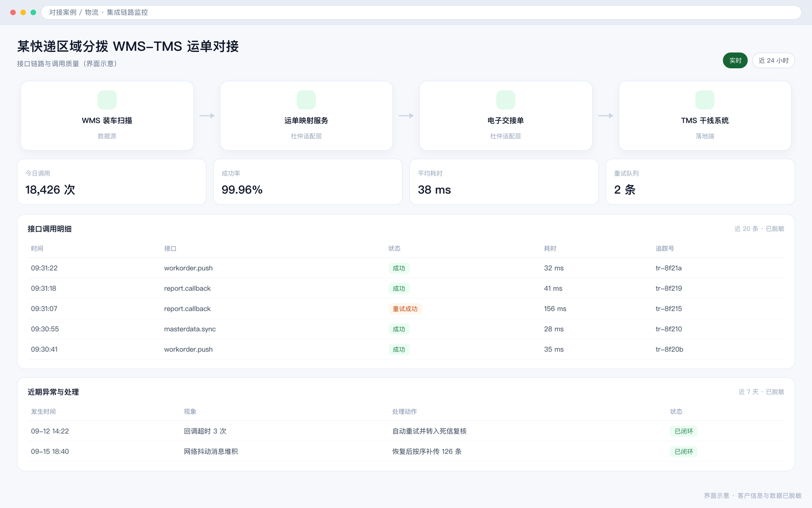812x508 pixels.
Task: Click the WMS 装车扫描 node icon
Action: click(x=107, y=100)
